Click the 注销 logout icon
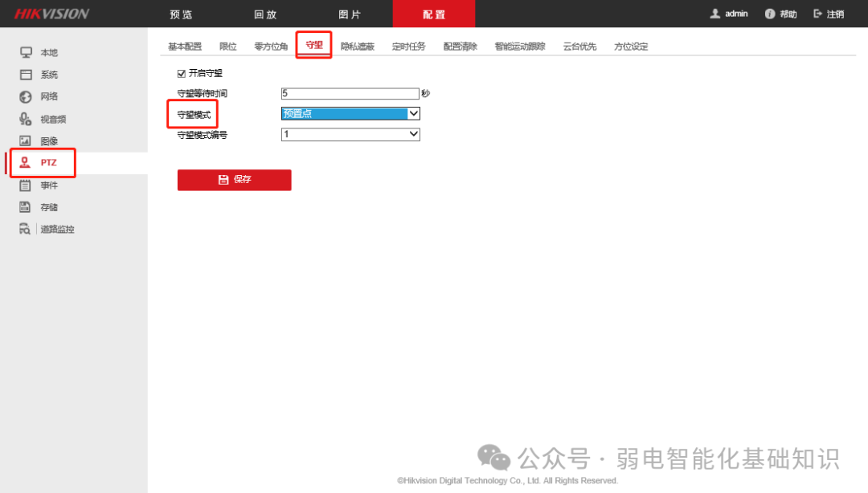 tap(817, 14)
